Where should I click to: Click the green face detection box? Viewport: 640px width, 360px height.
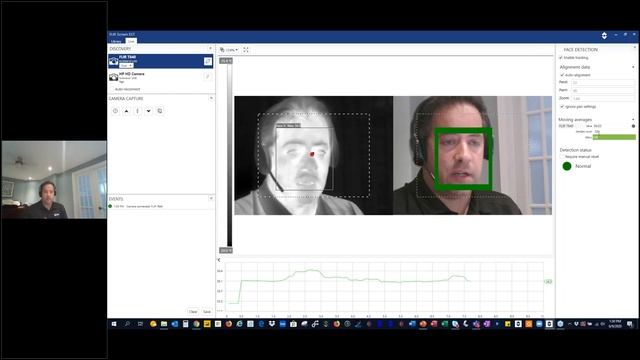[x=463, y=159]
